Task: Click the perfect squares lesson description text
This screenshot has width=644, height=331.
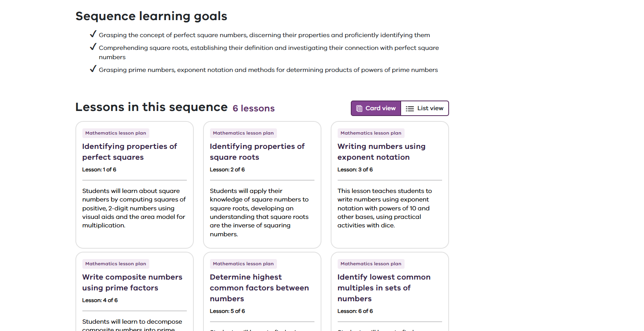Action: 134,208
